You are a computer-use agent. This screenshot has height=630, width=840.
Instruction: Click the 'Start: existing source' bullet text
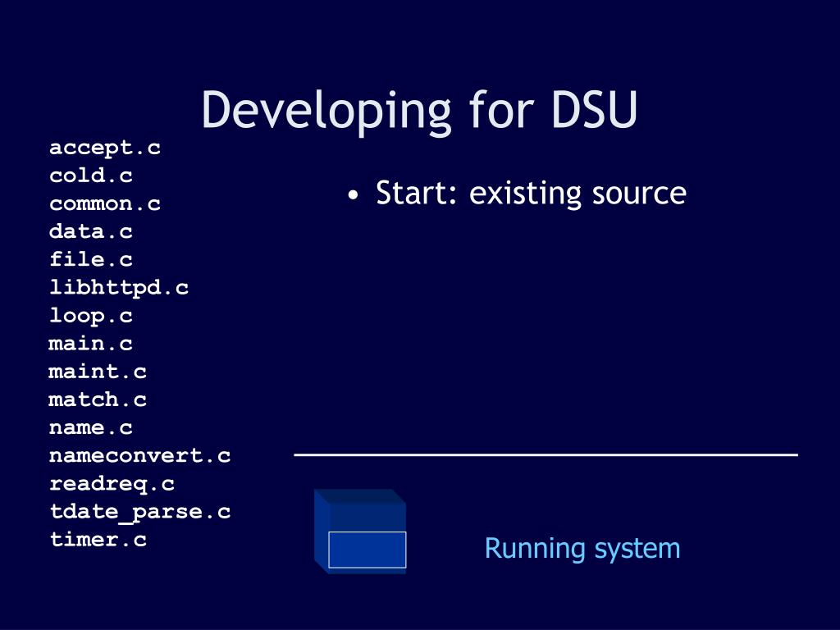531,194
